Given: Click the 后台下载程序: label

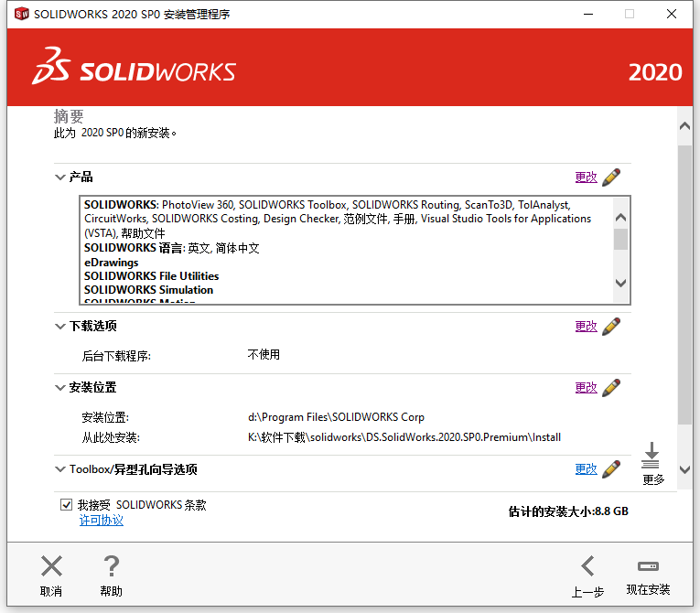Looking at the screenshot, I should pyautogui.click(x=116, y=356).
